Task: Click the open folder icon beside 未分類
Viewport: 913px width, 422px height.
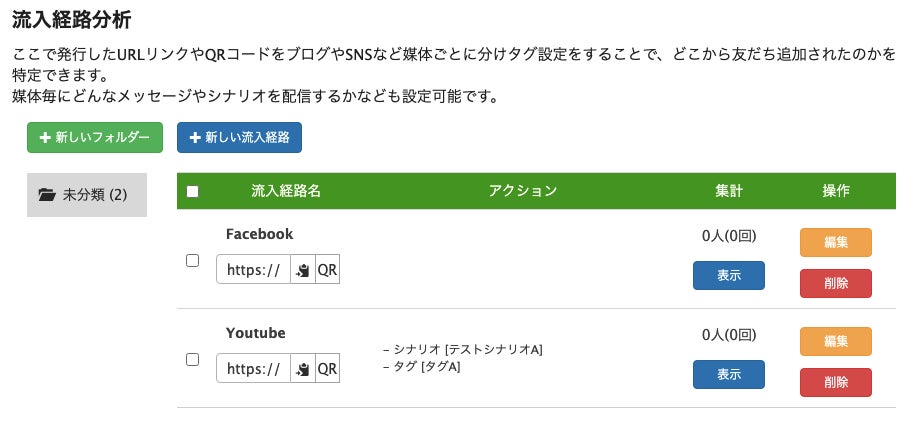Action: (x=47, y=196)
